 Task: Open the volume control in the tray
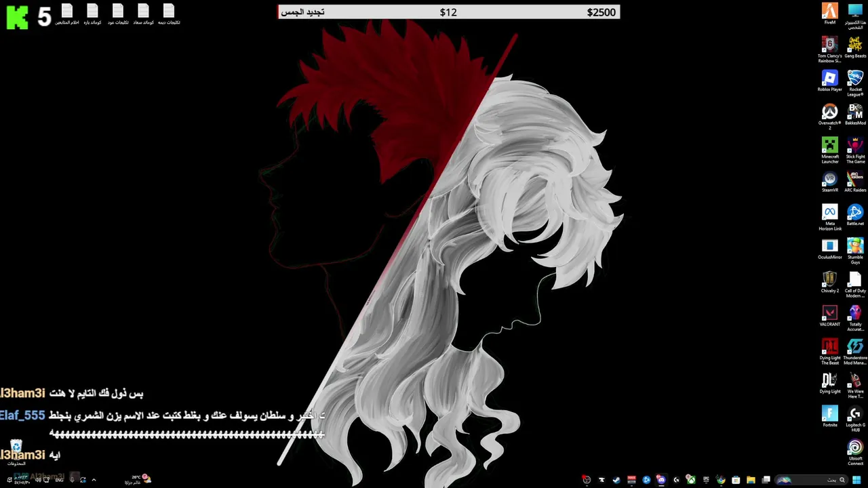(x=37, y=480)
